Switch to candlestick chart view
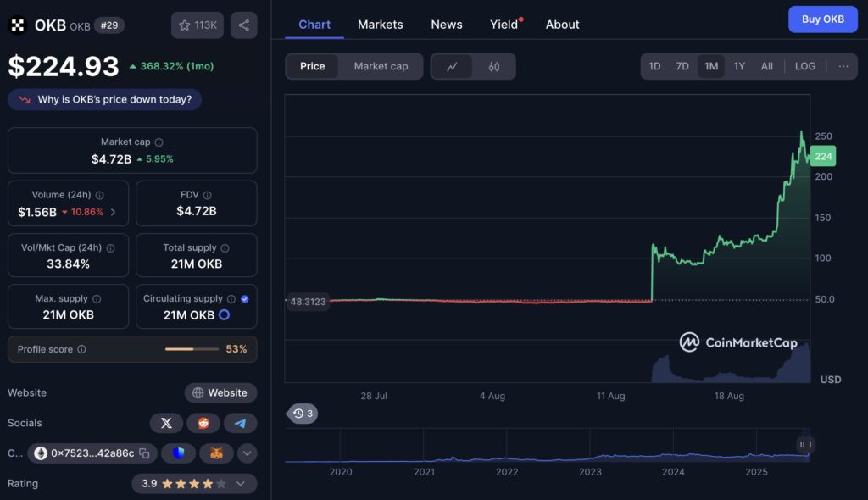The image size is (868, 500). (x=494, y=66)
